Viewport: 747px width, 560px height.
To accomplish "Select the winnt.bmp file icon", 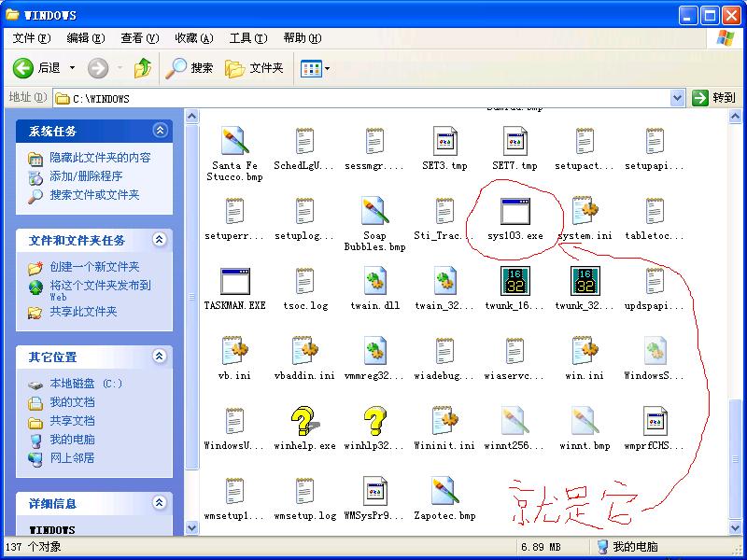I will (x=585, y=421).
